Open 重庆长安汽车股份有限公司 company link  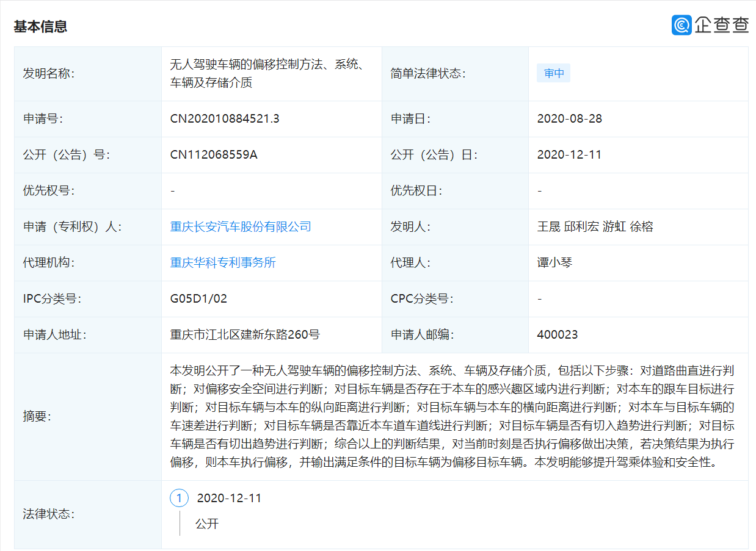point(240,226)
